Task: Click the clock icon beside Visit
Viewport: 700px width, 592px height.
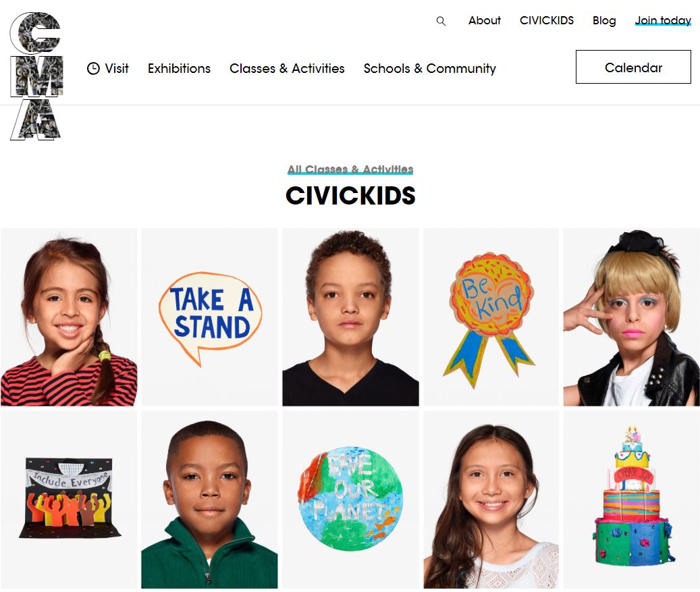Action: tap(93, 68)
